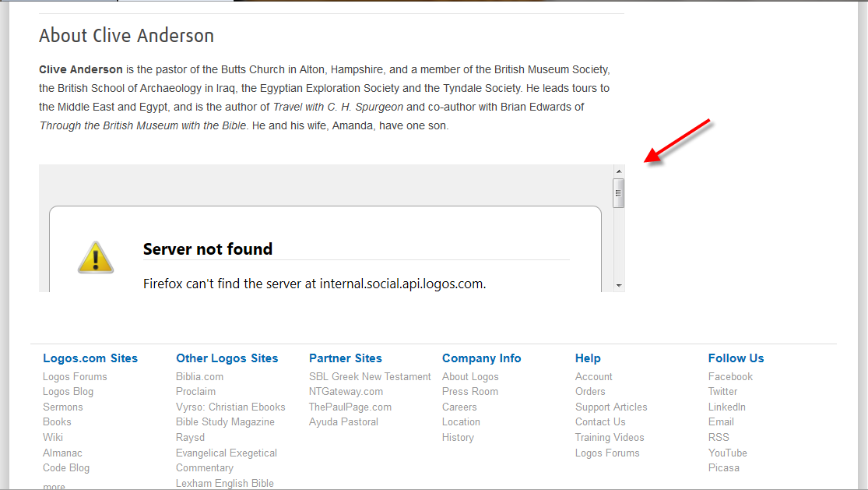Open the Orders link
This screenshot has height=490, width=868.
(590, 391)
